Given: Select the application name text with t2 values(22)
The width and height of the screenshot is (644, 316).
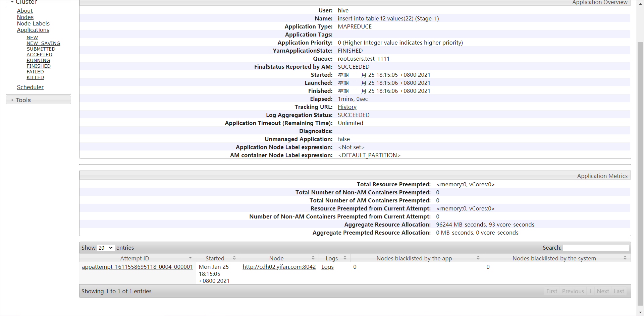Looking at the screenshot, I should pyautogui.click(x=388, y=18).
